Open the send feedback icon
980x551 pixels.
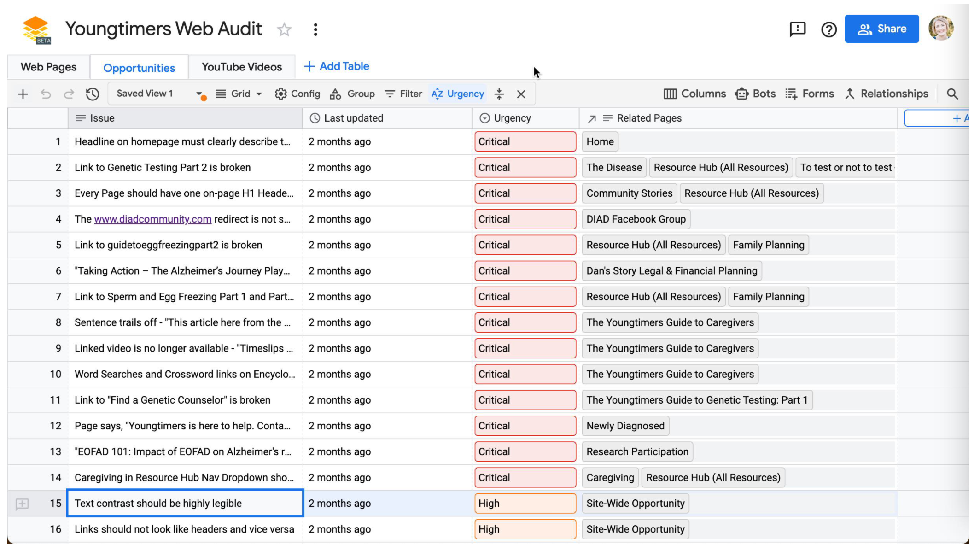[x=797, y=29]
